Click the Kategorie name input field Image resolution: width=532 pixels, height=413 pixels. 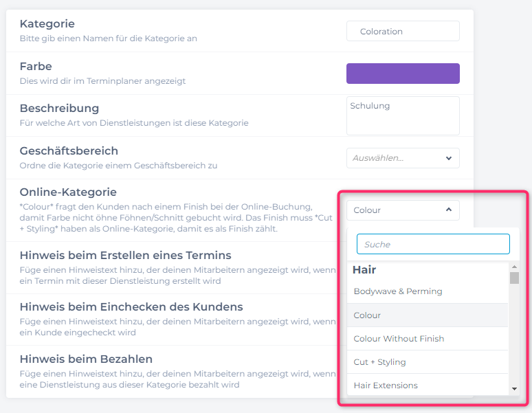(x=403, y=31)
